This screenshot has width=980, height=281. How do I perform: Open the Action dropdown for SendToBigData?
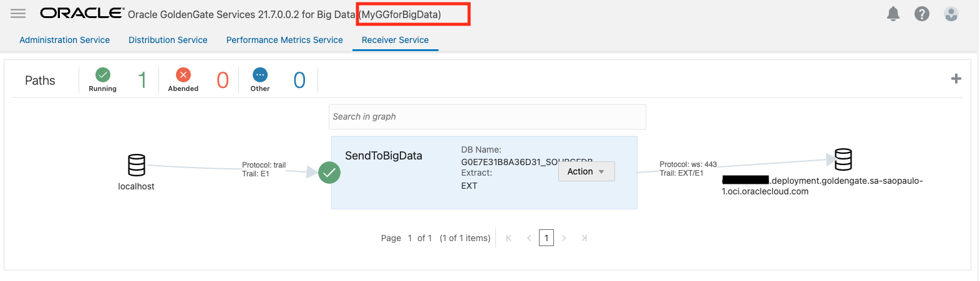pyautogui.click(x=586, y=171)
